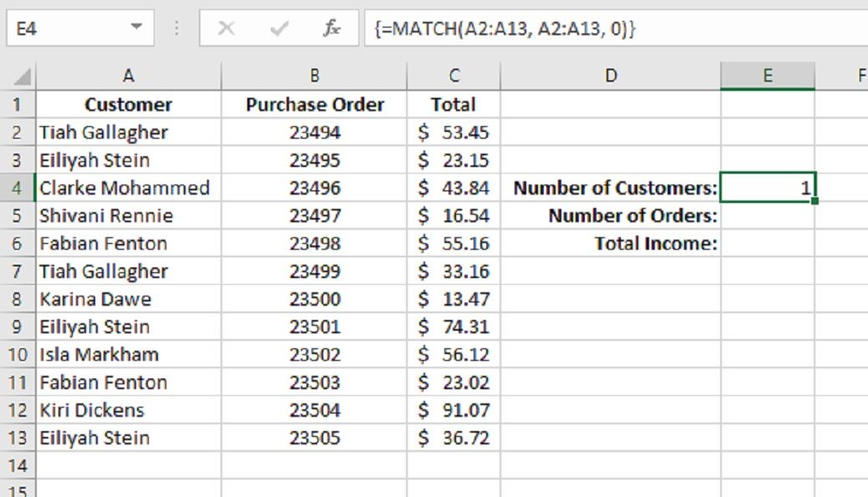Viewport: 868px width, 497px height.
Task: Select the Tiah Gallagher cell in row 7
Action: [129, 271]
